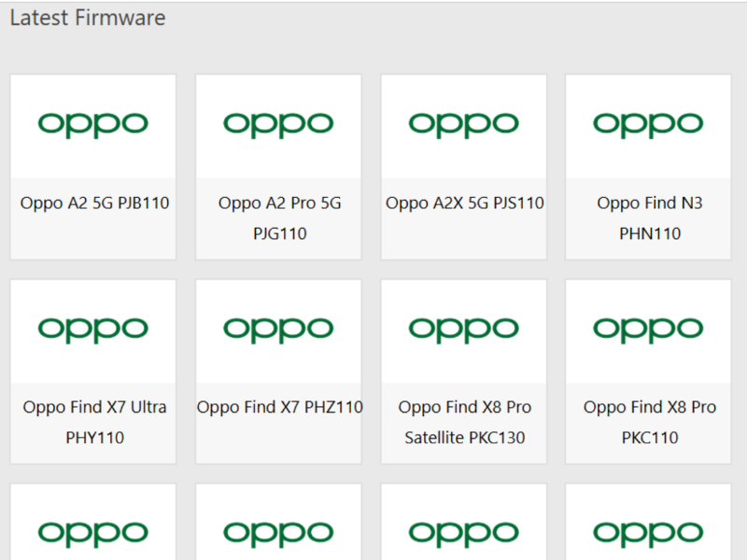This screenshot has height=560, width=747.
Task: Click the Oppo logo above Find X8 Pro PKC110
Action: (649, 329)
